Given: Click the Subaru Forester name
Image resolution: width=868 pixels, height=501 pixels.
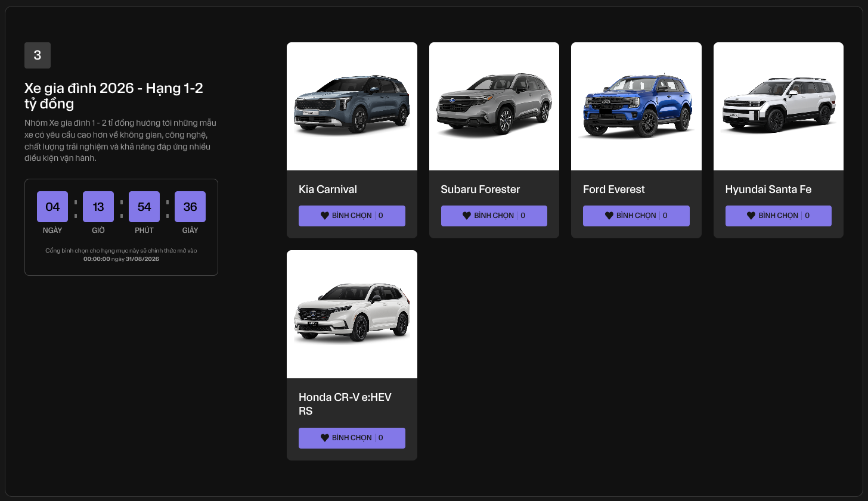Looking at the screenshot, I should coord(480,189).
